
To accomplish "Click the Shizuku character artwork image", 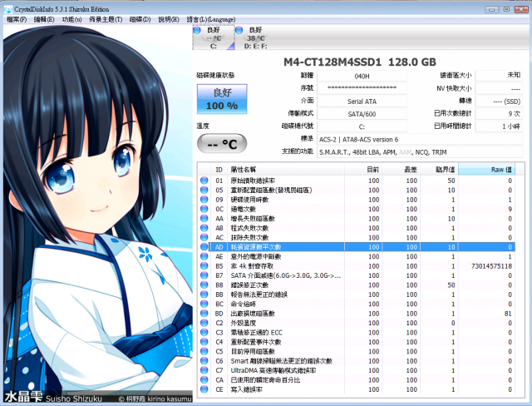I will pyautogui.click(x=98, y=214).
